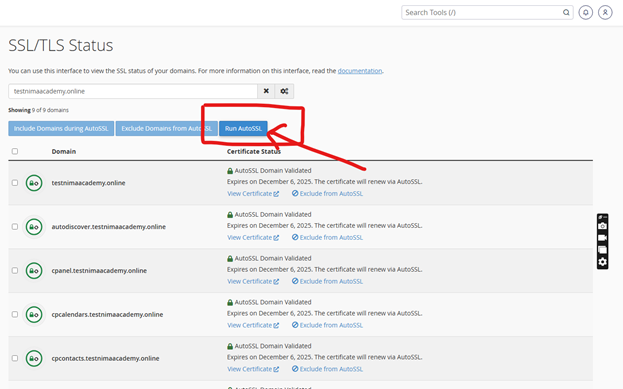View Certificate for cpanel.testnimaacademy.online
623x389 pixels.
[x=253, y=281]
